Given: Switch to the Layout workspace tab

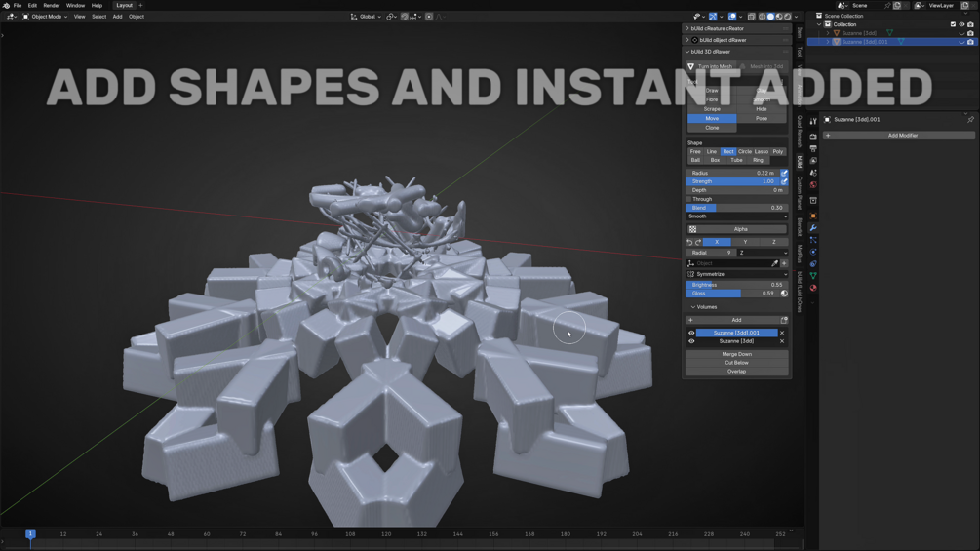Looking at the screenshot, I should click(125, 5).
